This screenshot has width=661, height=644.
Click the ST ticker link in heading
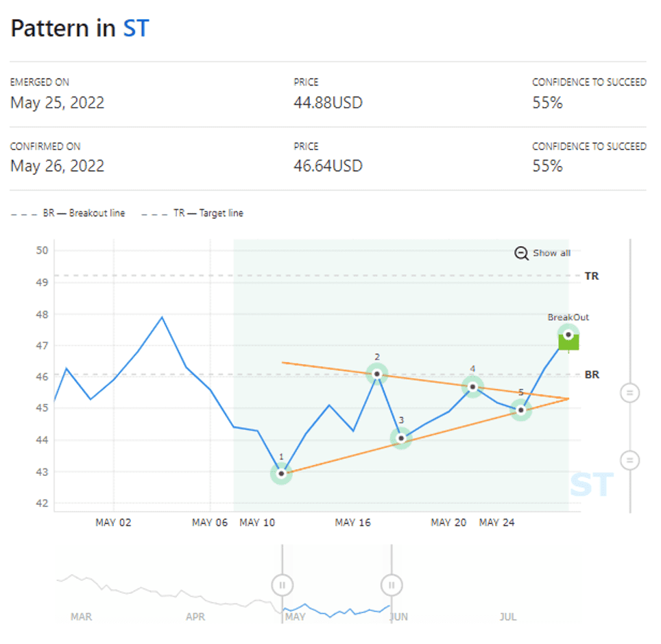coord(136,29)
